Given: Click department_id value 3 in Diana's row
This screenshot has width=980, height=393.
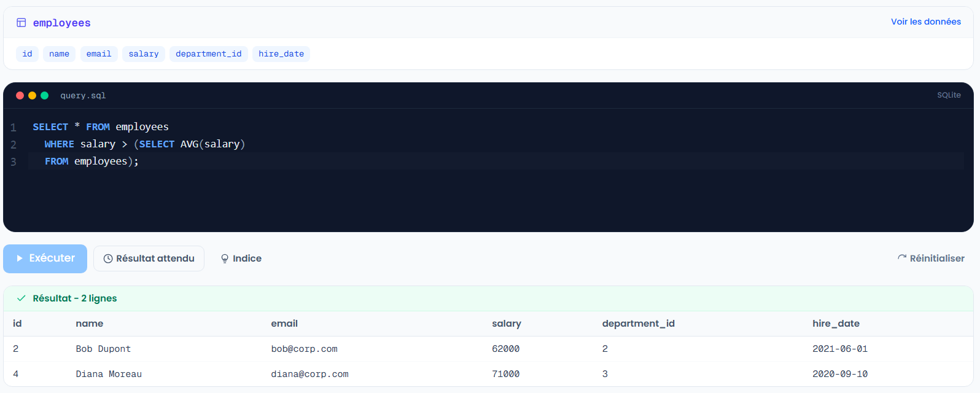Looking at the screenshot, I should (605, 374).
